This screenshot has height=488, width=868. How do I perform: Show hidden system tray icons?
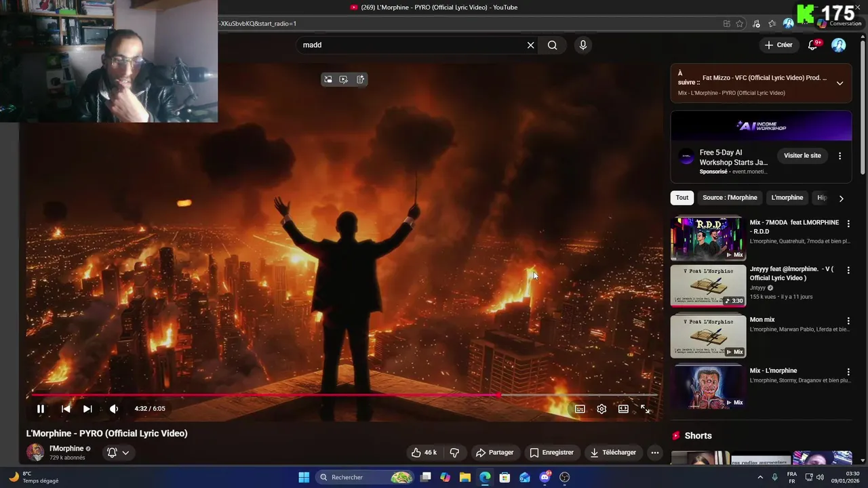click(759, 477)
